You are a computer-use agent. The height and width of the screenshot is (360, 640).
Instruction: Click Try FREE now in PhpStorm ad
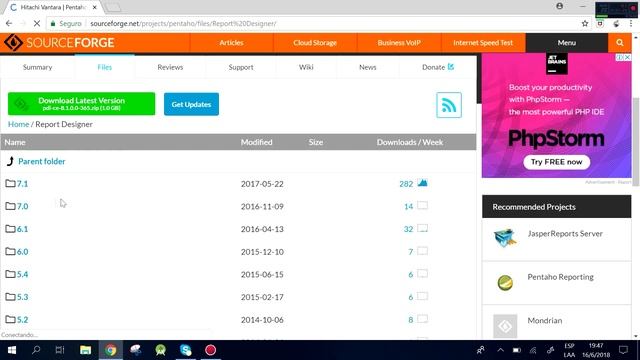(x=556, y=162)
